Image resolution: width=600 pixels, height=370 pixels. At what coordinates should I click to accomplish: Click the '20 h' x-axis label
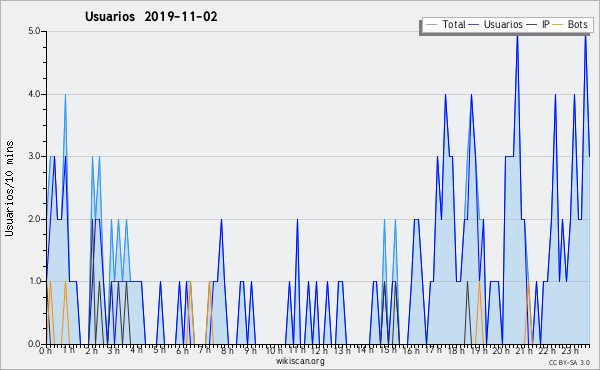(x=501, y=350)
